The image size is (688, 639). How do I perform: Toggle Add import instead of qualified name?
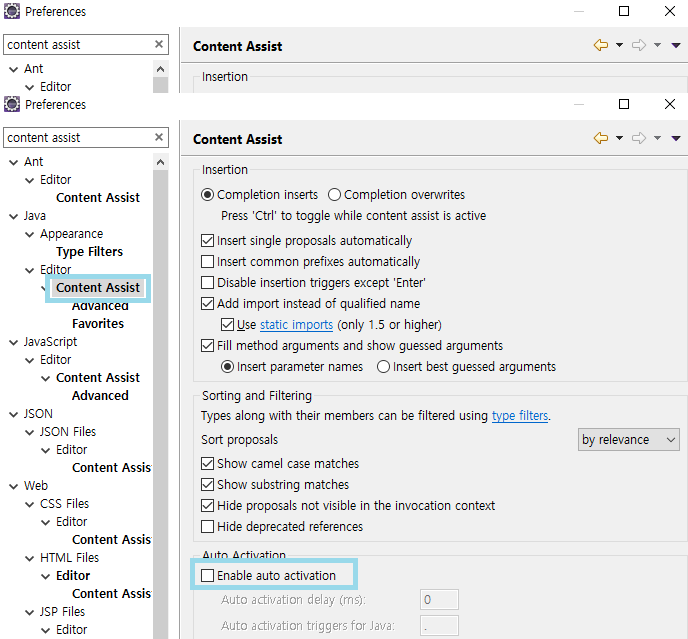(x=207, y=304)
